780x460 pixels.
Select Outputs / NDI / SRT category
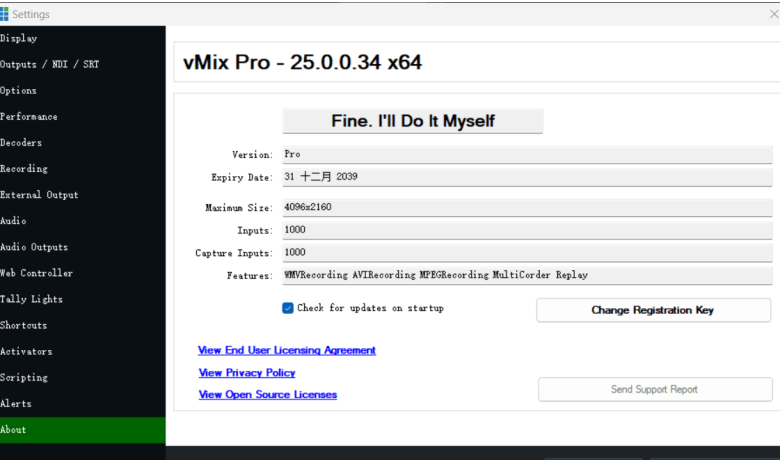(x=83, y=65)
